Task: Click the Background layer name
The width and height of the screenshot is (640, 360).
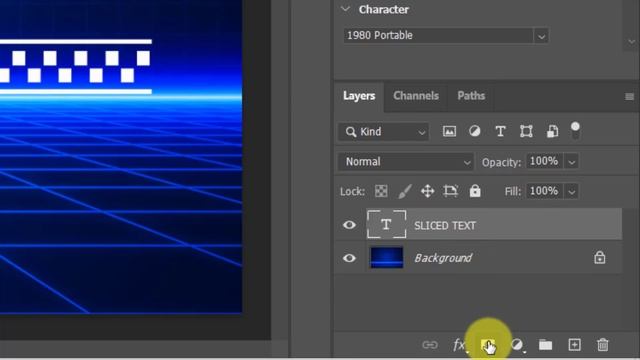Action: pos(443,258)
